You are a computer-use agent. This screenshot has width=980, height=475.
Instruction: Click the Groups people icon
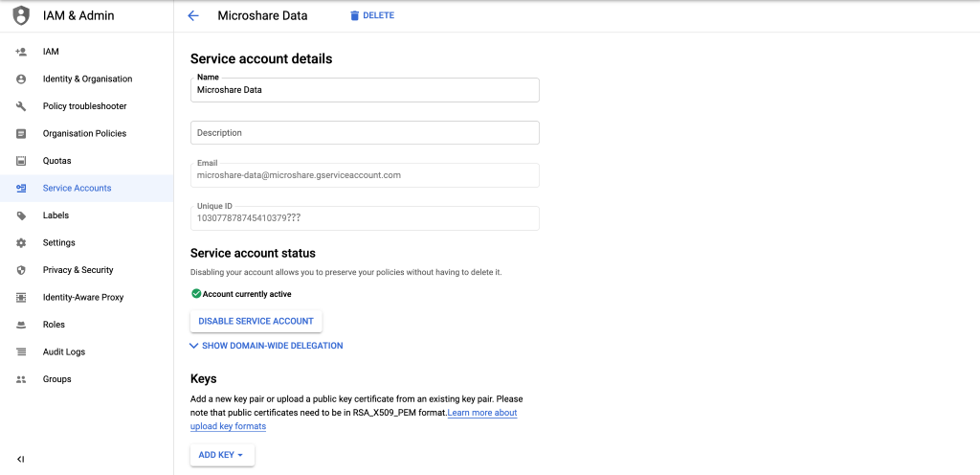pos(21,379)
